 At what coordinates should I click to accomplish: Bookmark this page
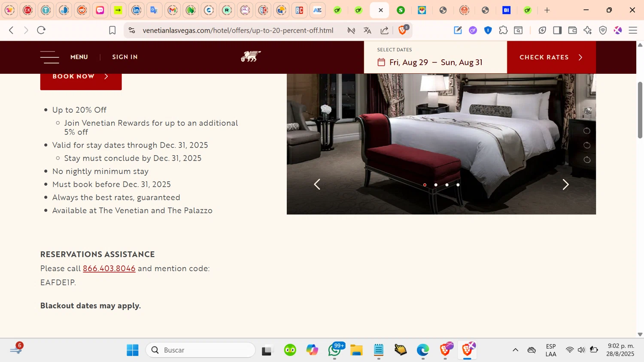pyautogui.click(x=112, y=30)
